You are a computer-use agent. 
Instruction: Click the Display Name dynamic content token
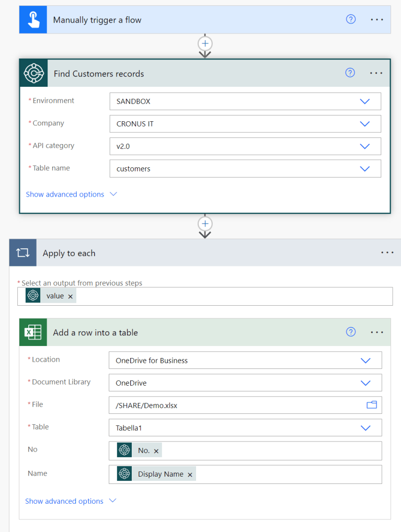(x=156, y=474)
